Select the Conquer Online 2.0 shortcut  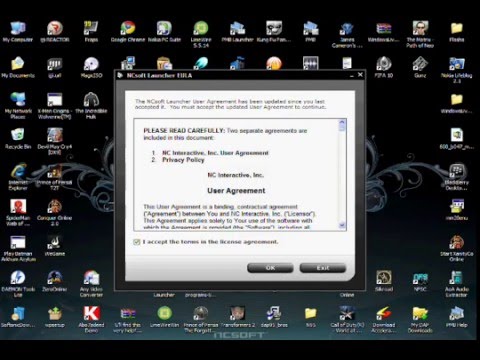point(55,212)
